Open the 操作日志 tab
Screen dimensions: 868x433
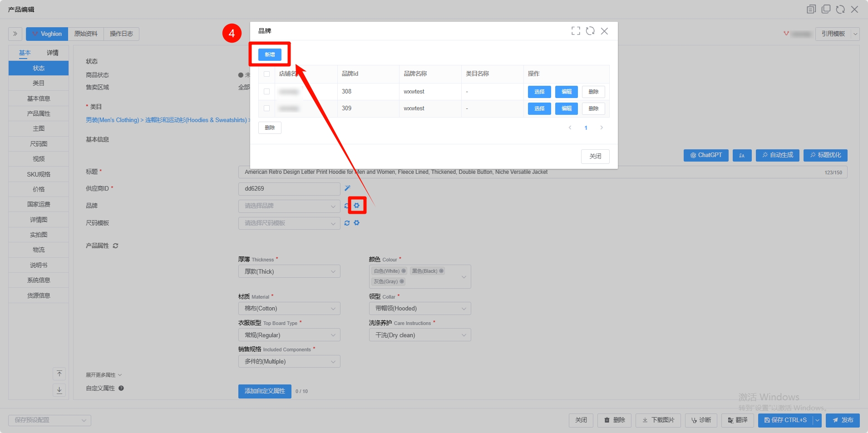(121, 34)
